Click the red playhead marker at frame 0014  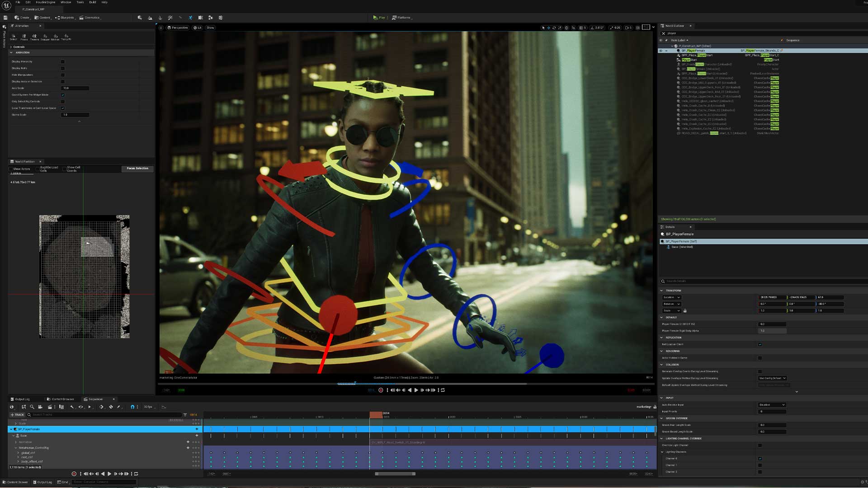[376, 414]
